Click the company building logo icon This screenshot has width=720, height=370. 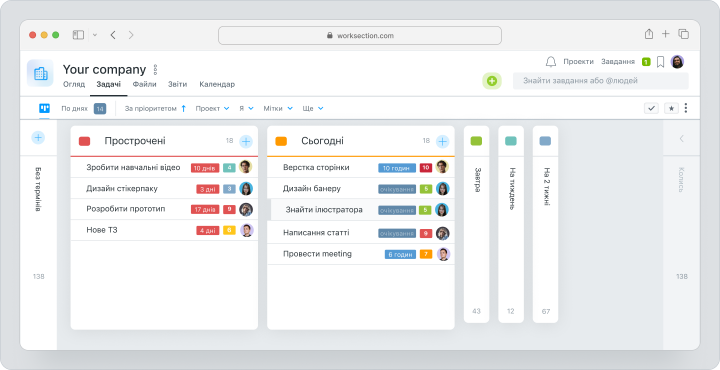click(x=40, y=73)
